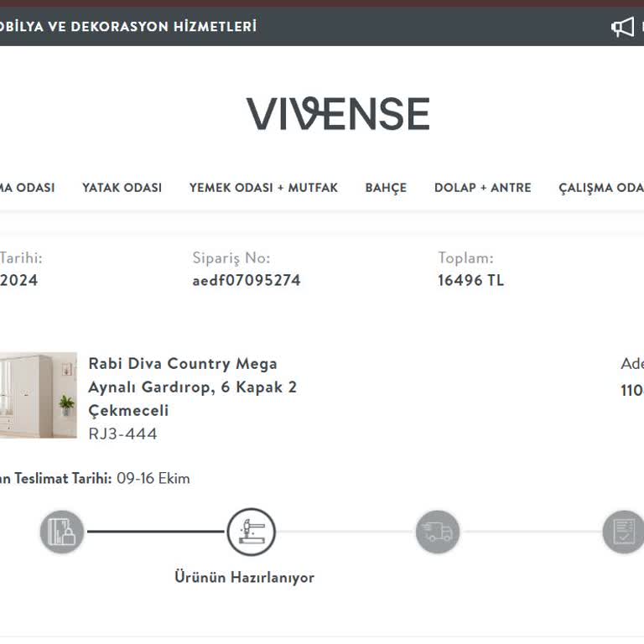Click the delivered checklist status icon
644x644 pixels.
tap(624, 532)
